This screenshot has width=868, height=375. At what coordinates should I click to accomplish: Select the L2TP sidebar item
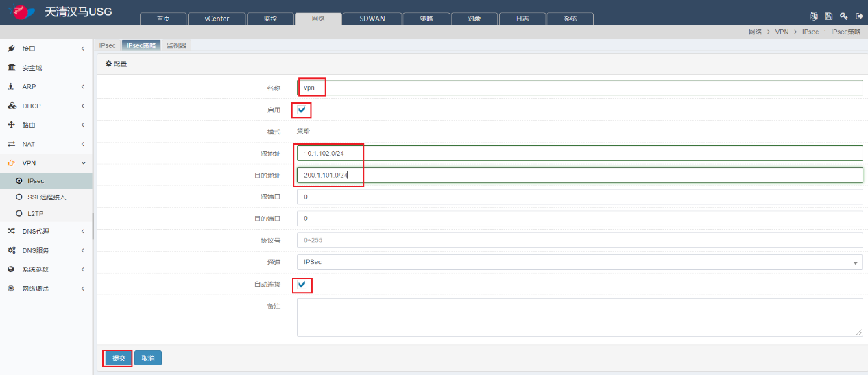point(46,214)
